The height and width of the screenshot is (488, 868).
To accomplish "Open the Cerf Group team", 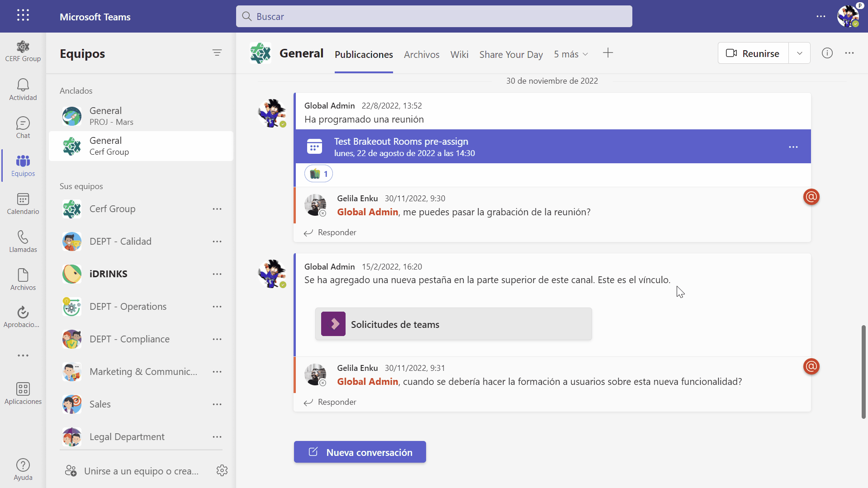I will (x=112, y=209).
